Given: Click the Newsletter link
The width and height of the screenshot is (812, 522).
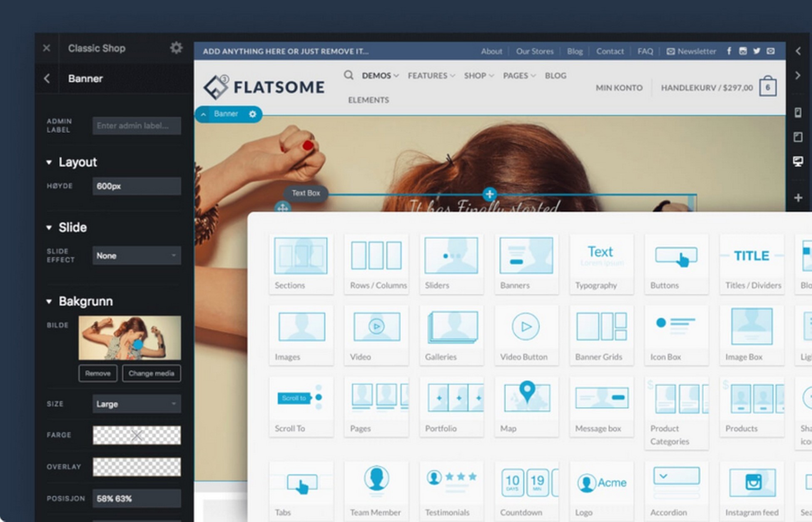Looking at the screenshot, I should (691, 51).
